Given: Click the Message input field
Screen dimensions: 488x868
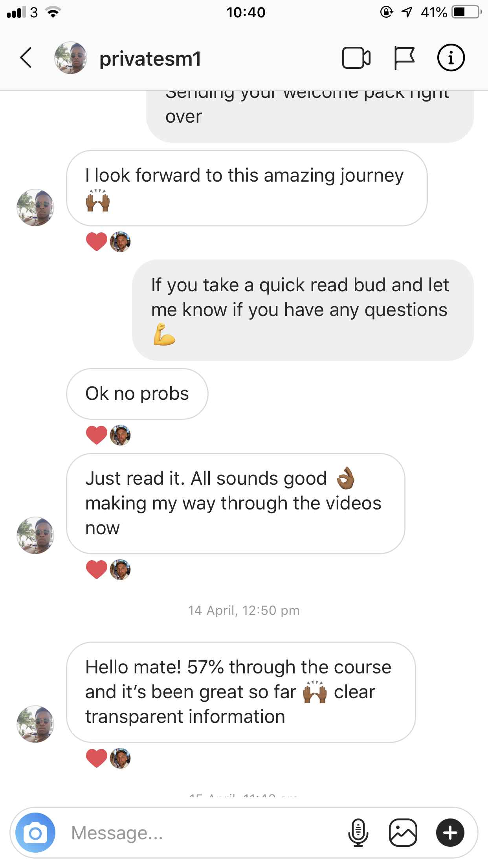Looking at the screenshot, I should [204, 833].
